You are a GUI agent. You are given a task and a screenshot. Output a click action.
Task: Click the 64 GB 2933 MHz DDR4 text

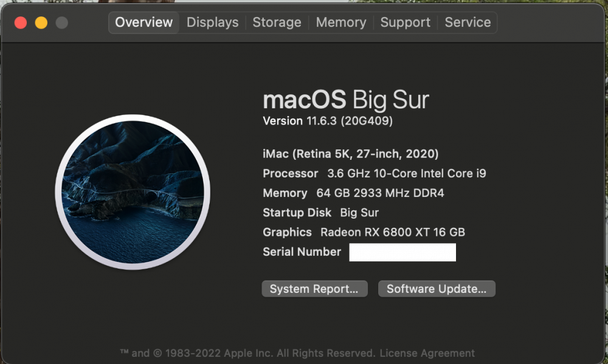[x=380, y=193]
